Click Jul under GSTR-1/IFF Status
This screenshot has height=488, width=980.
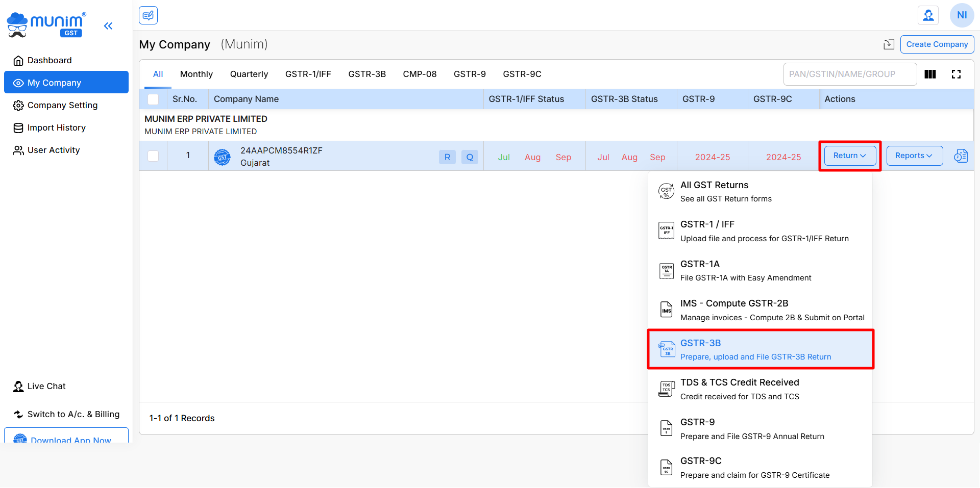504,157
